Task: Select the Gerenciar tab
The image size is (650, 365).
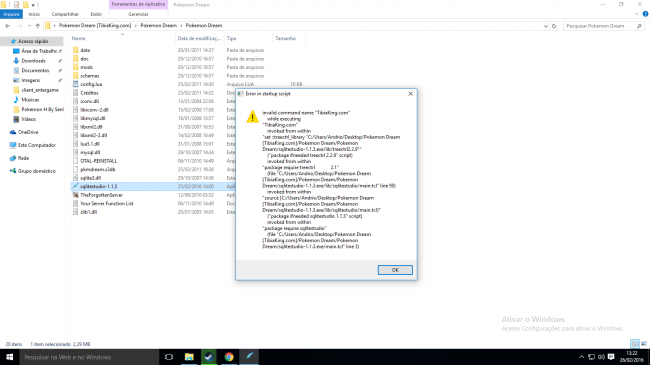Action: click(138, 14)
